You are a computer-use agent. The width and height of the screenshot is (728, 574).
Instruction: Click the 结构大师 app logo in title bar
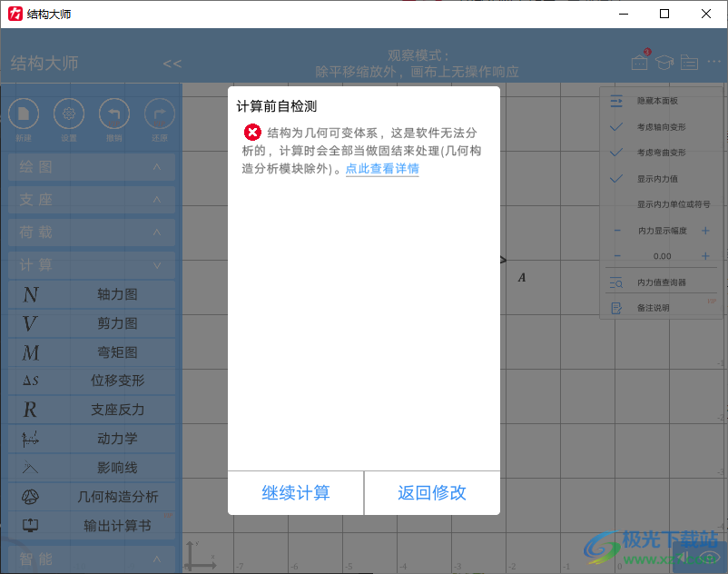[15, 14]
